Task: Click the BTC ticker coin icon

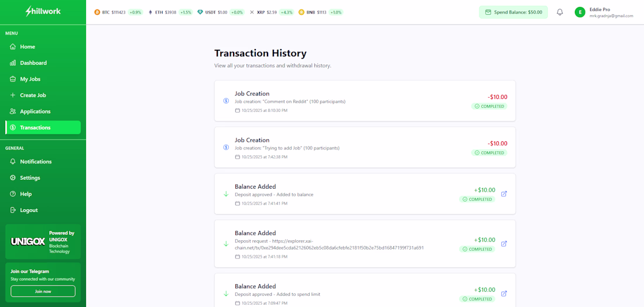Action: pyautogui.click(x=97, y=12)
